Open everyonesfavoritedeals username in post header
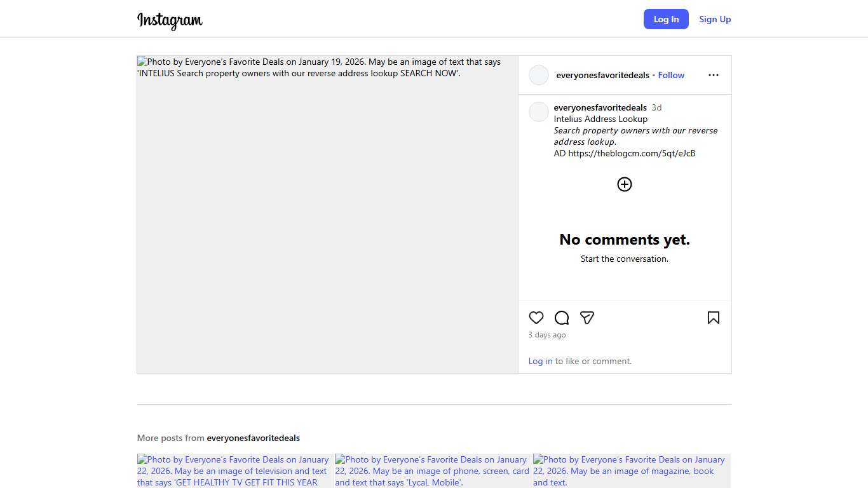Viewport: 868px width, 488px height. coord(602,75)
